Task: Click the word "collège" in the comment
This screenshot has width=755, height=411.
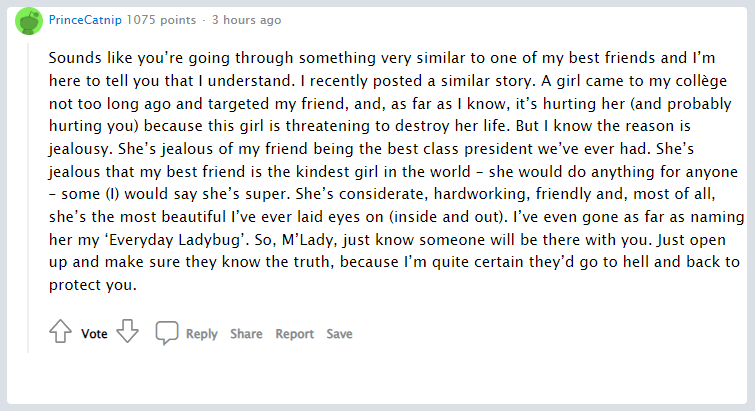Action: [707, 80]
